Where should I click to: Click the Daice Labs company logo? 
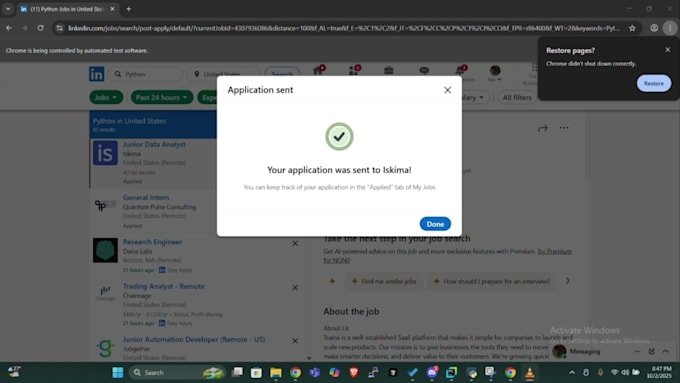[105, 250]
